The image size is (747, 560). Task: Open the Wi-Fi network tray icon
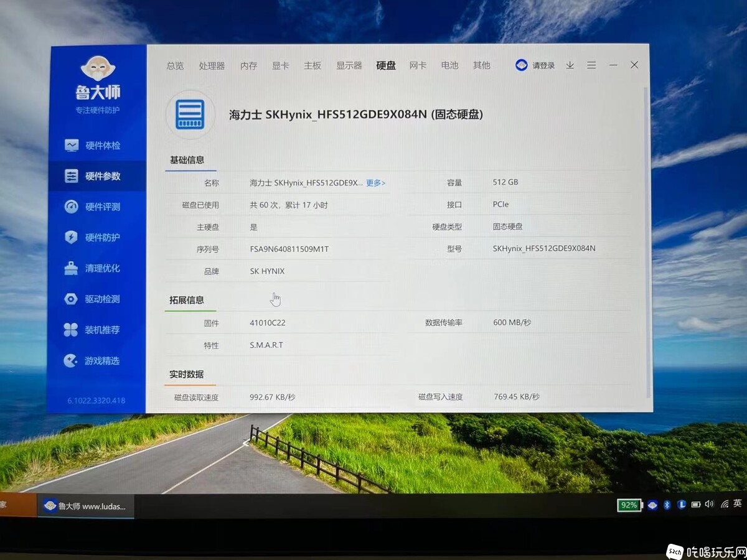pyautogui.click(x=725, y=505)
